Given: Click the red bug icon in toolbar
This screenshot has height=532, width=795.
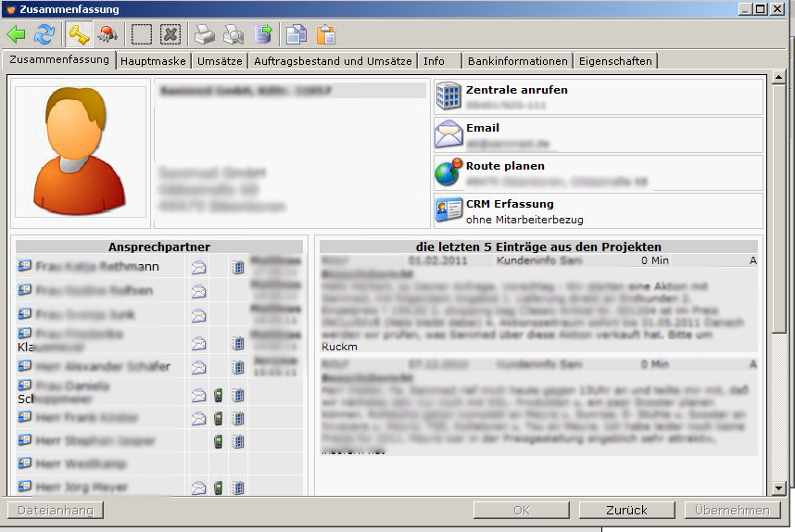Looking at the screenshot, I should (x=107, y=35).
